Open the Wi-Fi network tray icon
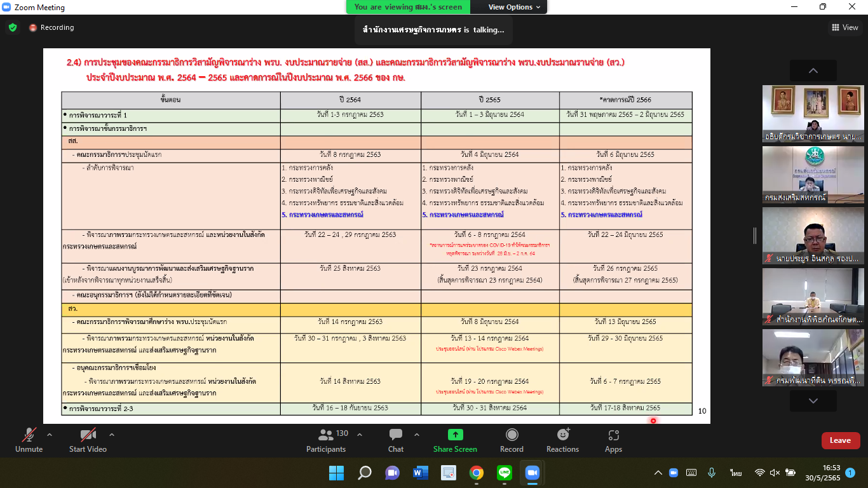 click(x=760, y=473)
